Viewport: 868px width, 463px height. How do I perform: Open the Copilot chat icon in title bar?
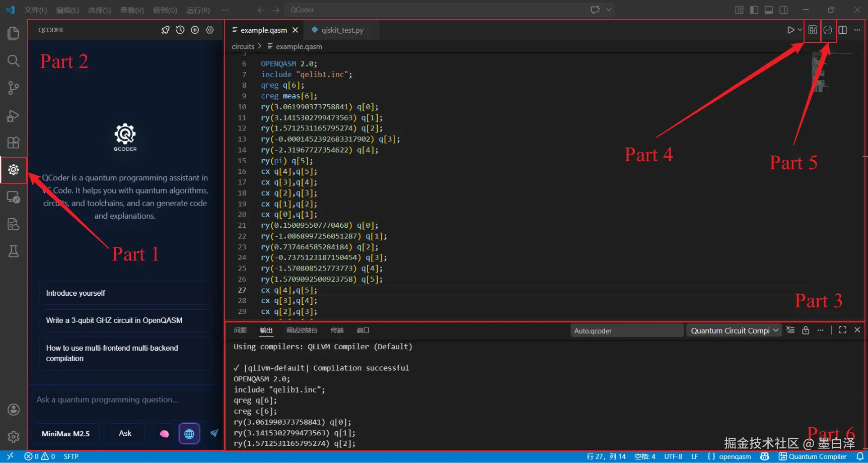[595, 10]
